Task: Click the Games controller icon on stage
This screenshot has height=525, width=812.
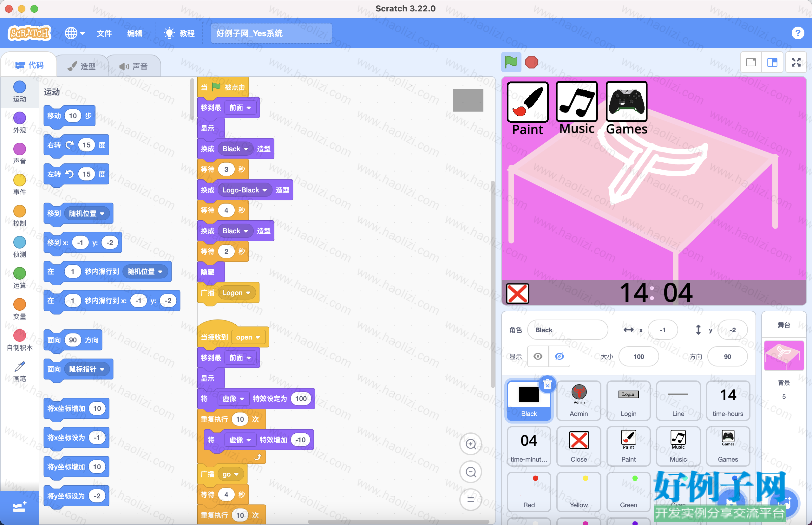Action: [x=626, y=101]
